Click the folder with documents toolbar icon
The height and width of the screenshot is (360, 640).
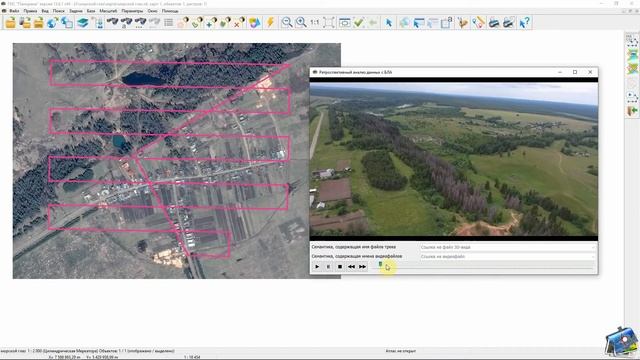(x=25, y=22)
